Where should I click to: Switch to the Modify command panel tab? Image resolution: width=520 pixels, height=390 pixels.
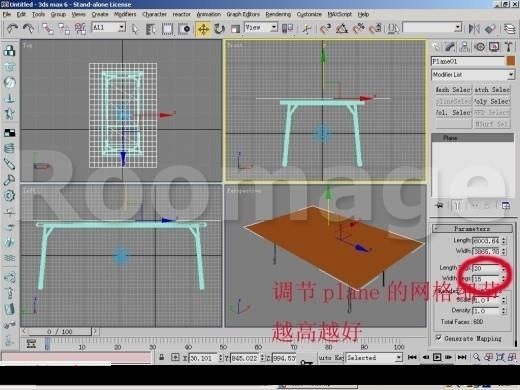450,47
